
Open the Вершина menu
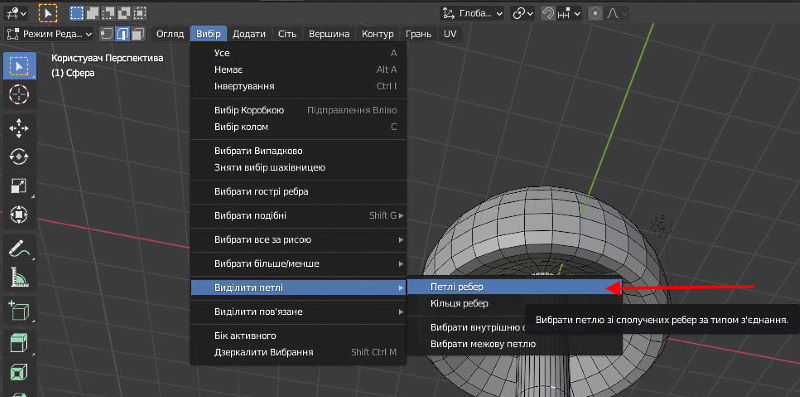329,34
